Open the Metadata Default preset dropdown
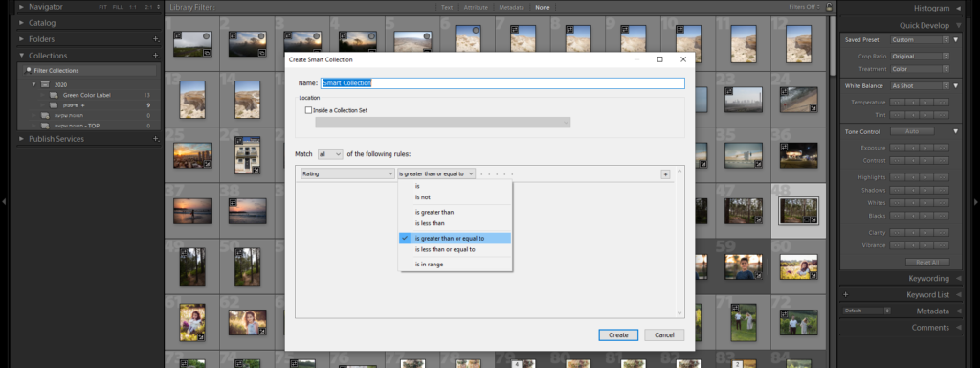 click(x=866, y=310)
